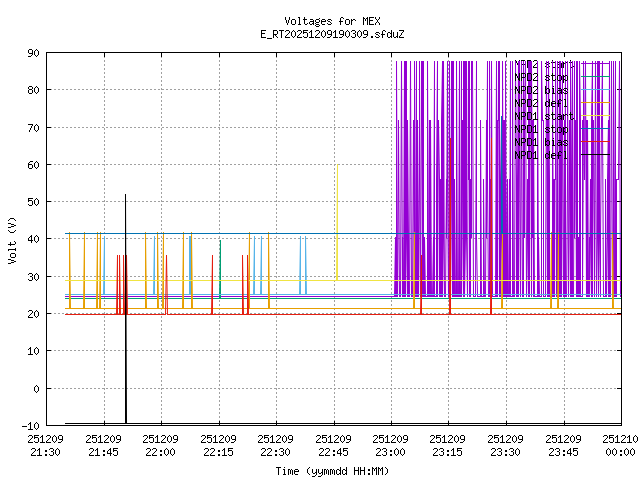Click the tall black spike near 21:45
Screen dimensions: 640x480
(x=125, y=300)
